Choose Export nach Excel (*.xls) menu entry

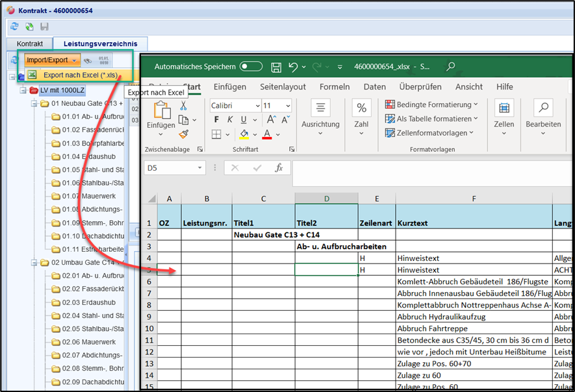point(80,75)
